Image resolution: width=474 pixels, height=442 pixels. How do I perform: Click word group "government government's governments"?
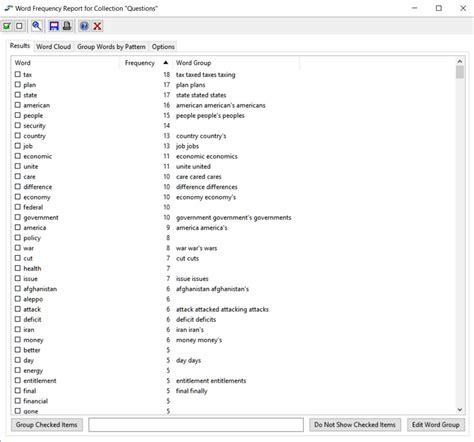point(233,218)
